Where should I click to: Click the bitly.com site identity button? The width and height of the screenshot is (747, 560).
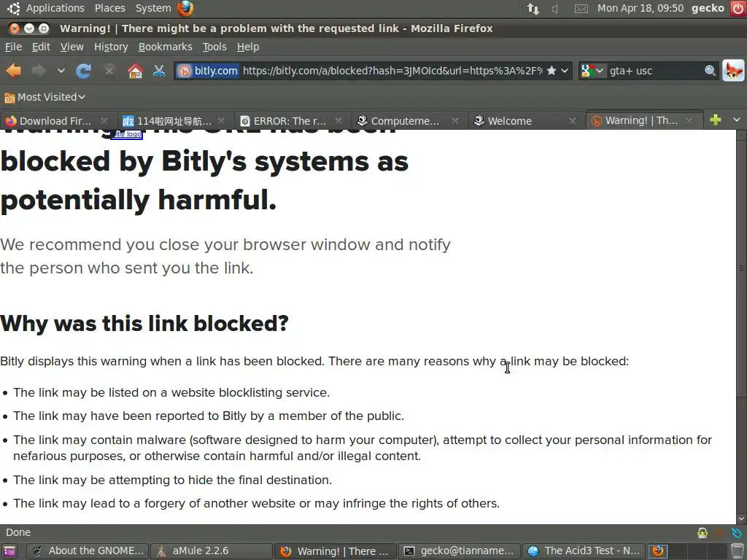point(207,71)
